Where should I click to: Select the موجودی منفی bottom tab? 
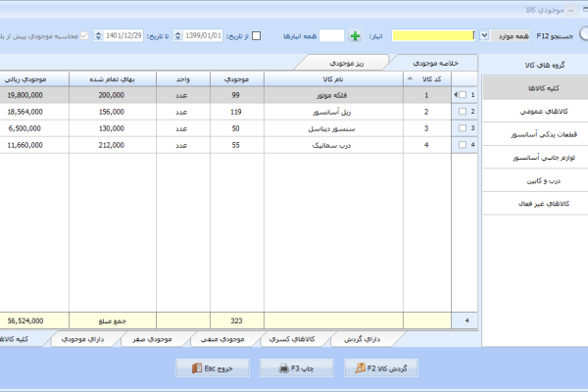[222, 339]
